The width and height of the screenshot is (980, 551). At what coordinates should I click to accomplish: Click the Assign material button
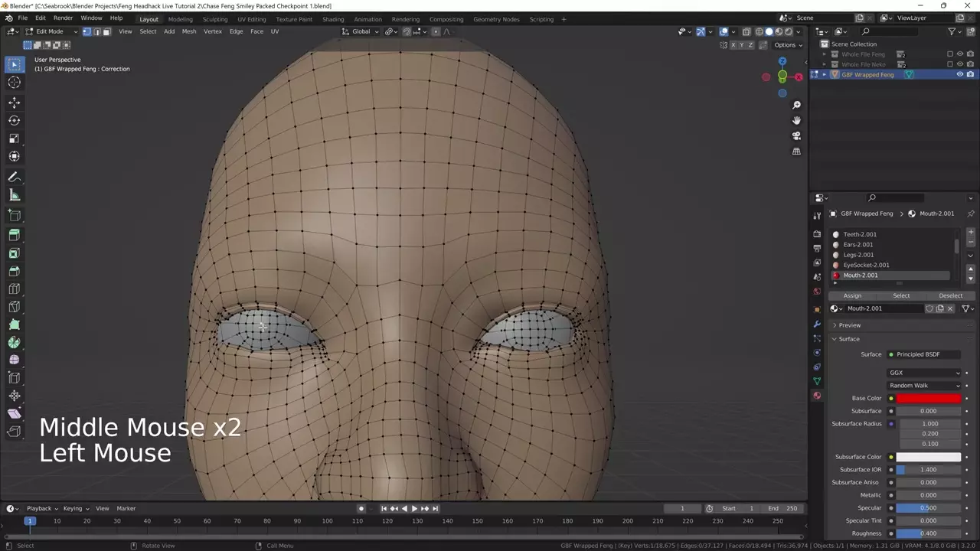[x=852, y=295]
